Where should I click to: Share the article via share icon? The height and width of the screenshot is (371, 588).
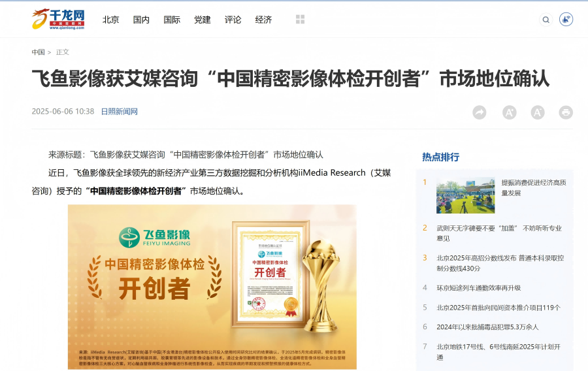pos(480,112)
